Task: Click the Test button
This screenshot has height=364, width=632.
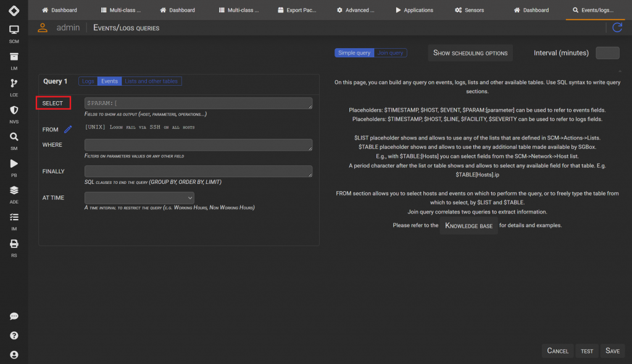Action: click(586, 350)
